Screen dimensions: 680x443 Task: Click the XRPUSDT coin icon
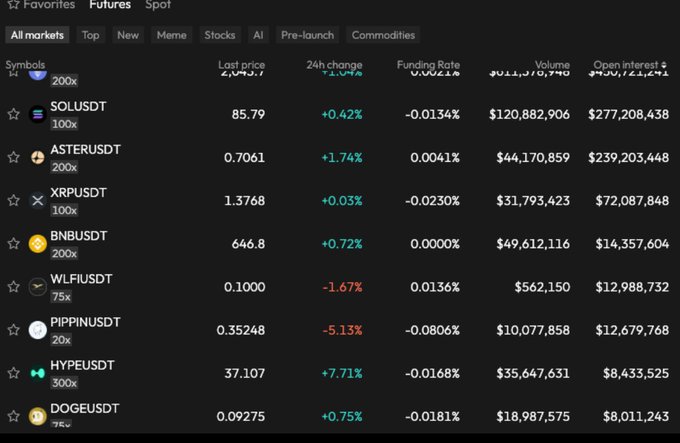pos(38,200)
